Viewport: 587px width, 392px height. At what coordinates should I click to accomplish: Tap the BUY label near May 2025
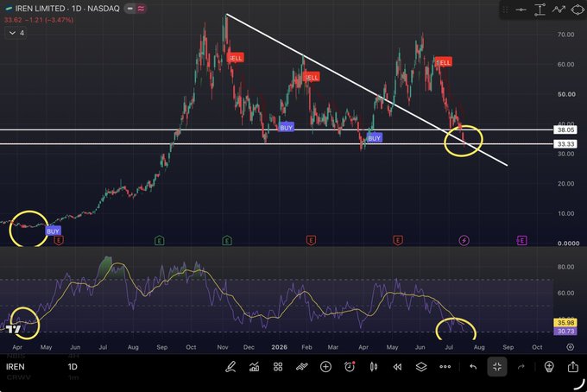coord(53,231)
